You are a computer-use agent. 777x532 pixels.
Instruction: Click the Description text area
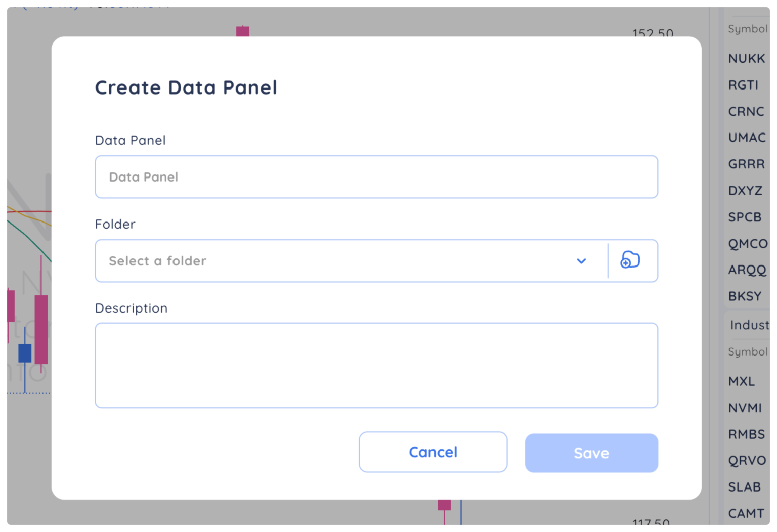coord(376,365)
